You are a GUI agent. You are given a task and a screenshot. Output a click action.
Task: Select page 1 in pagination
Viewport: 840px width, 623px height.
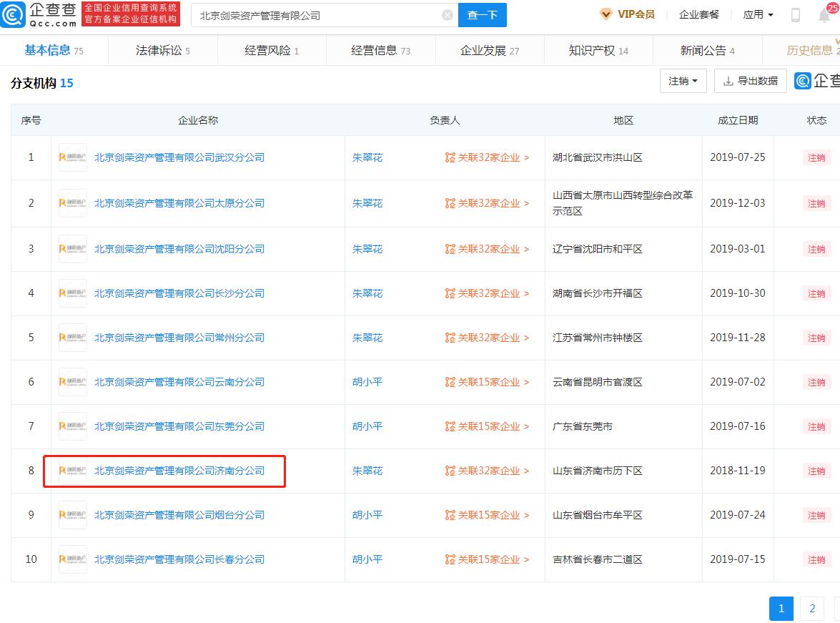click(781, 609)
